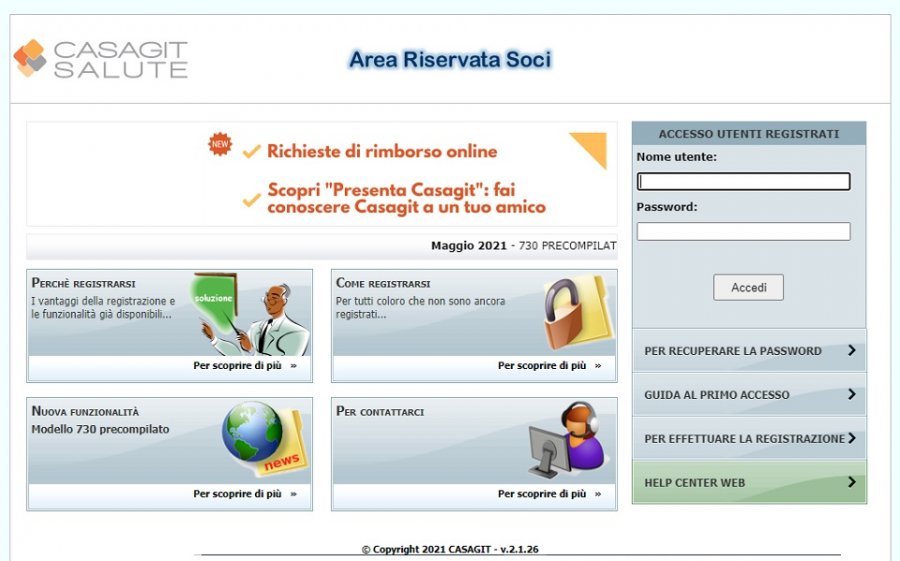The width and height of the screenshot is (900, 561).
Task: Open Per recuperare la password
Action: tap(749, 350)
